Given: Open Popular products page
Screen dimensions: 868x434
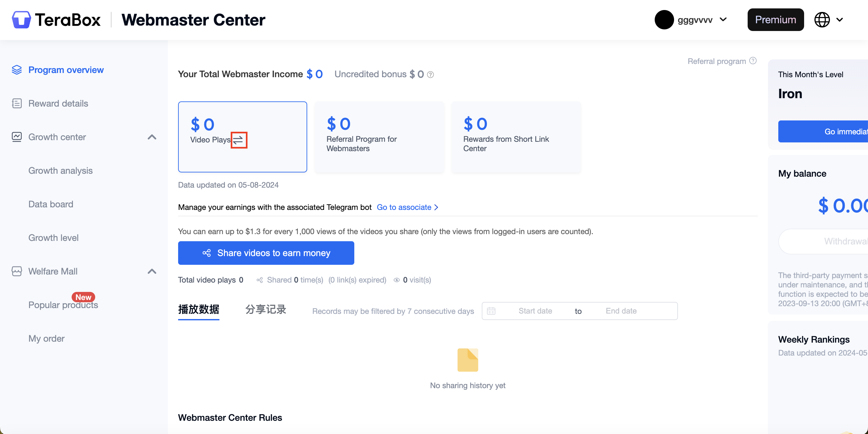Looking at the screenshot, I should click(x=63, y=305).
